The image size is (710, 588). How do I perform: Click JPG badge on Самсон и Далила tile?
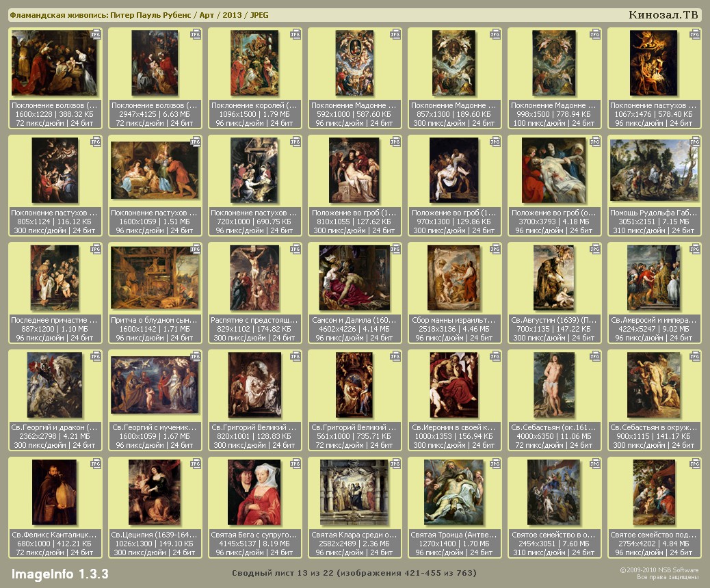(x=395, y=249)
